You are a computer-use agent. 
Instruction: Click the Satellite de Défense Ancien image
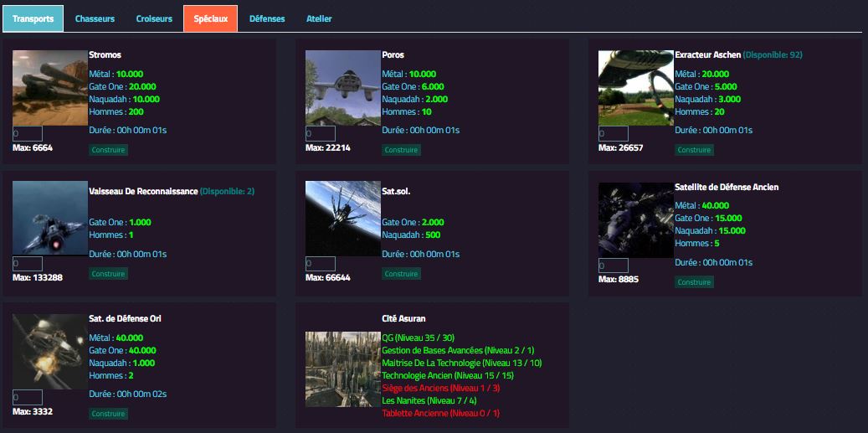click(x=636, y=221)
